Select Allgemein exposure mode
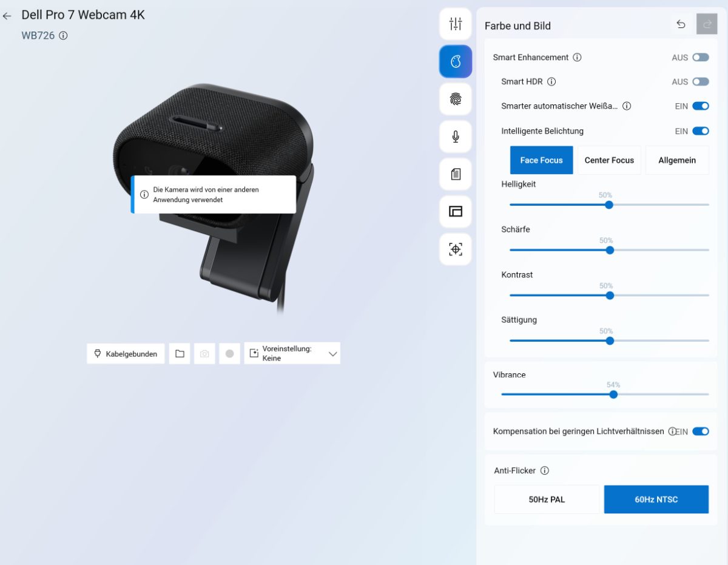 click(x=677, y=160)
